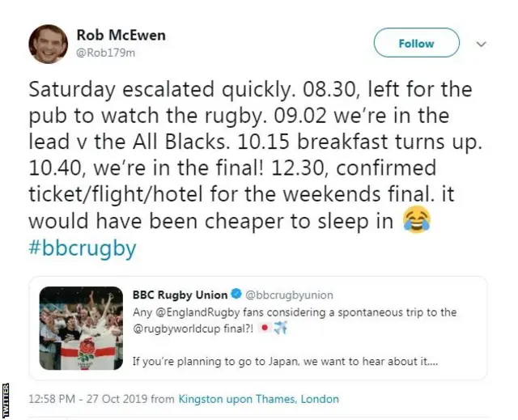Click the crying-laughing emoji in tweet
Viewport: 518px width, 420px height.
coord(417,219)
